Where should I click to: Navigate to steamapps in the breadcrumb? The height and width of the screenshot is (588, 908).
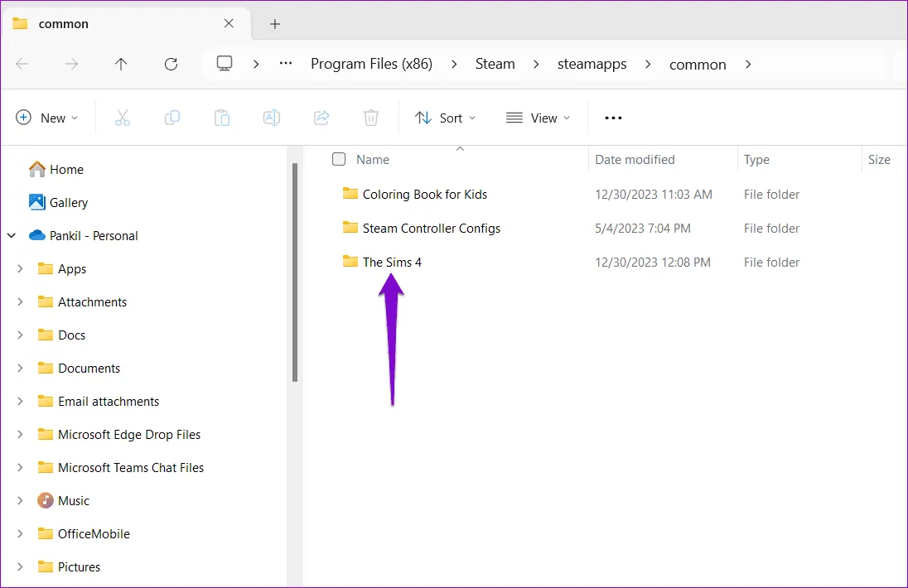click(x=592, y=64)
